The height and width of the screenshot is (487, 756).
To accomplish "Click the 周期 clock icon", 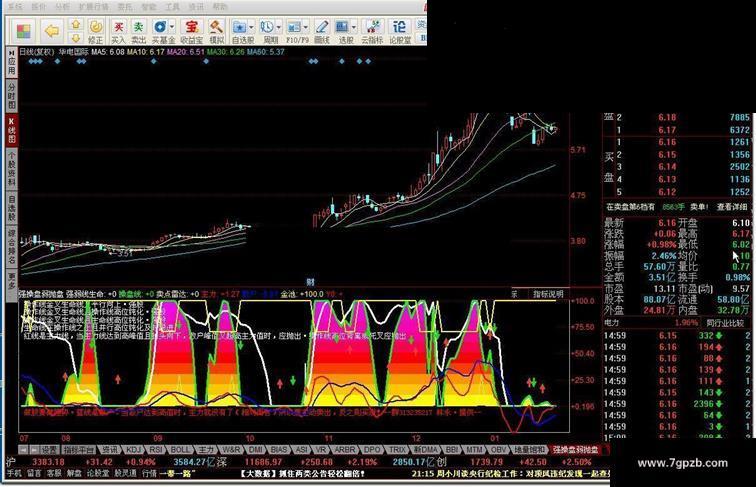I will pyautogui.click(x=268, y=32).
